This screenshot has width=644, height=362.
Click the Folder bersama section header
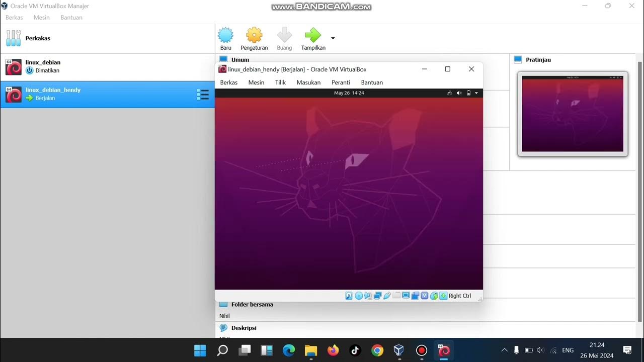tap(252, 305)
